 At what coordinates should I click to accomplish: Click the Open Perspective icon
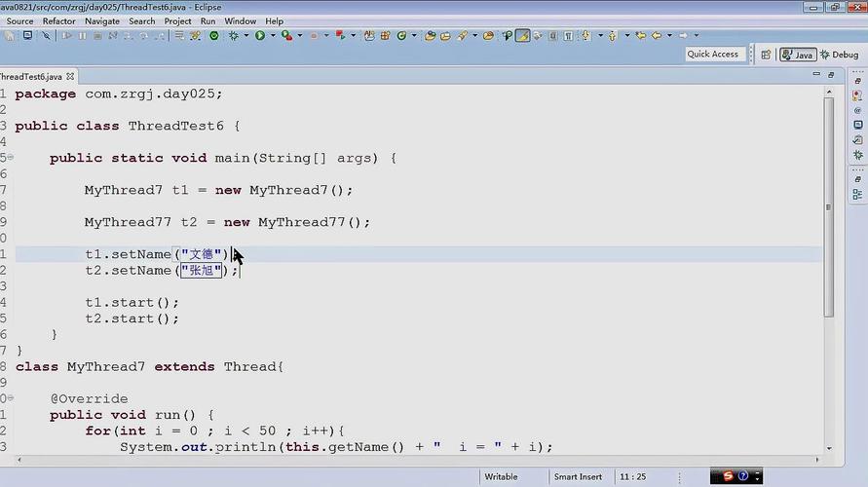pyautogui.click(x=766, y=55)
